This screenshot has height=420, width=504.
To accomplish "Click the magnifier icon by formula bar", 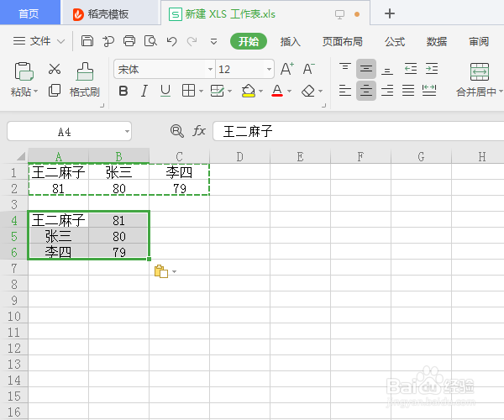I will (x=176, y=131).
